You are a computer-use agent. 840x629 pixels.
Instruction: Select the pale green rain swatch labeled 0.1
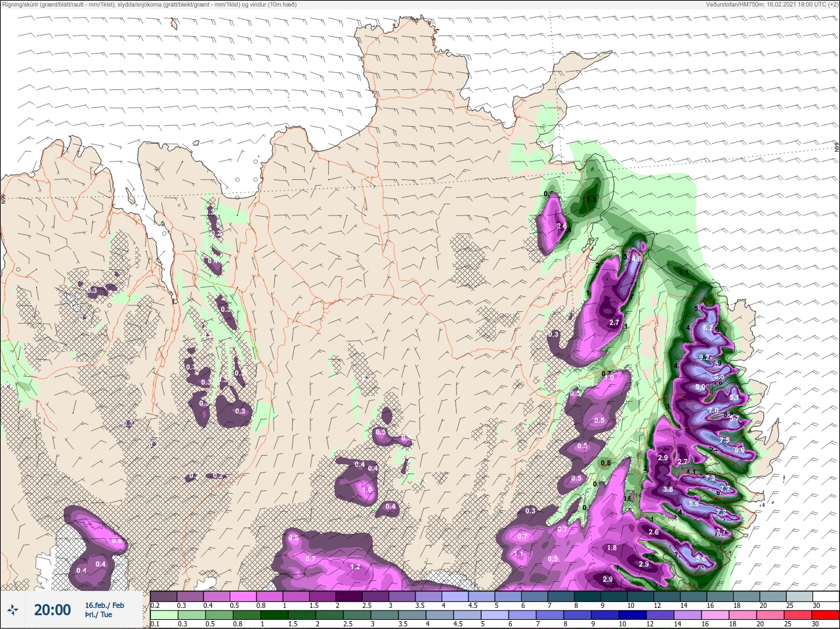coord(163,615)
